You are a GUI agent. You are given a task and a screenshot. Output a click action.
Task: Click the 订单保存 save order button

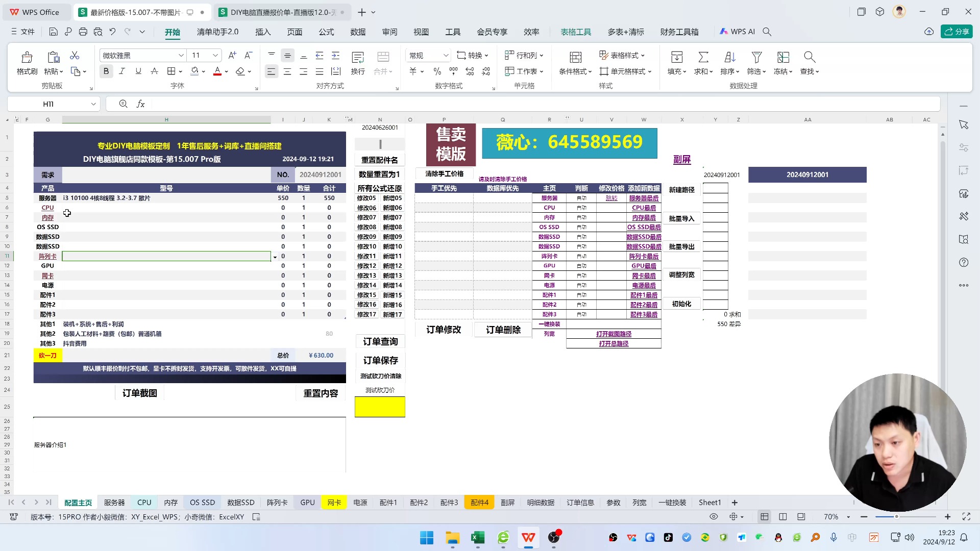click(x=380, y=360)
